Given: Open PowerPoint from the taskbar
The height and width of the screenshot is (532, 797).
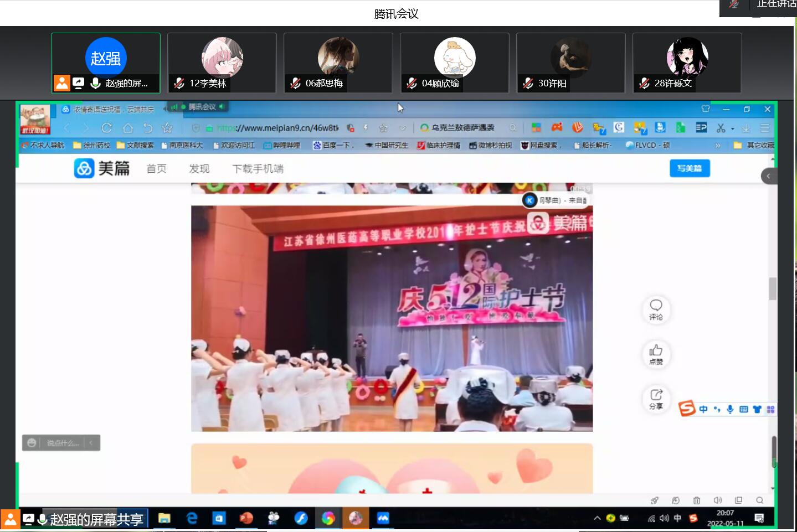Looking at the screenshot, I should [x=246, y=518].
